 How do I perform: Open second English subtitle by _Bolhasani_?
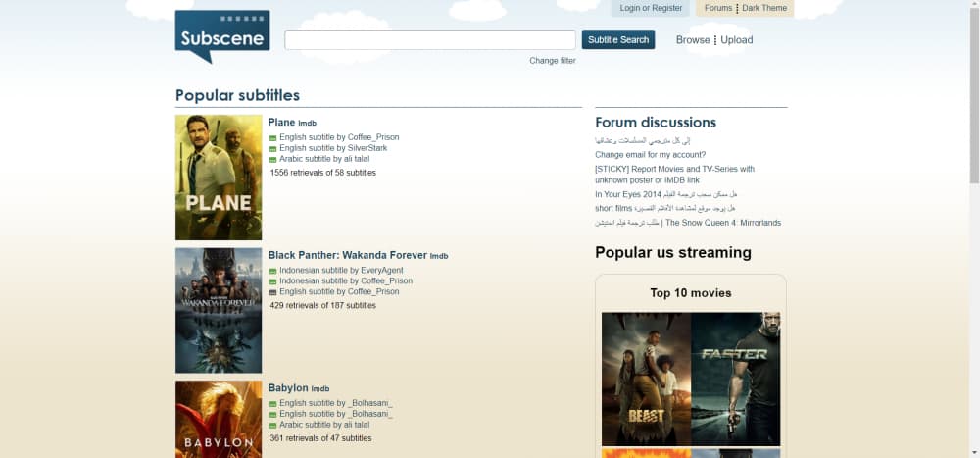336,414
